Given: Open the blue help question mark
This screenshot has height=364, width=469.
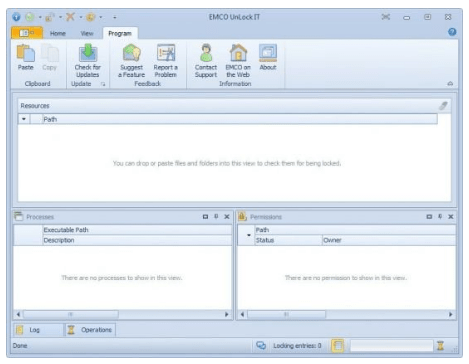Looking at the screenshot, I should 452,32.
